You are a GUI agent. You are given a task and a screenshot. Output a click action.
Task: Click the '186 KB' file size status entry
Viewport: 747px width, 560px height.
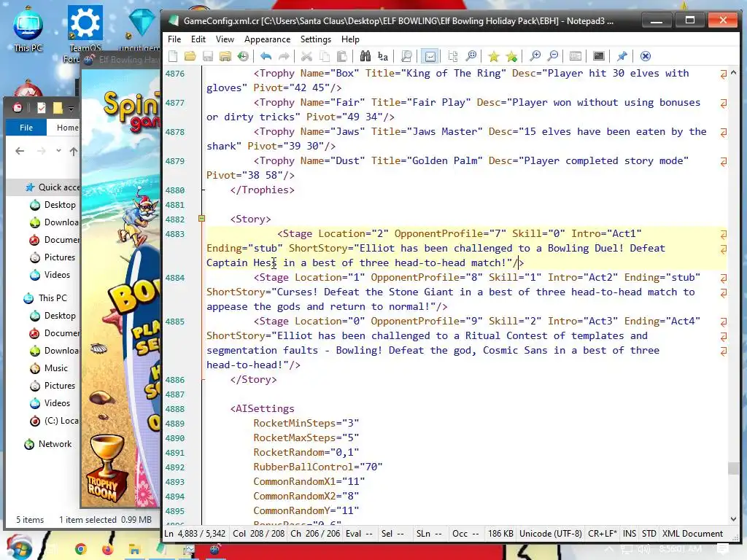tap(500, 533)
